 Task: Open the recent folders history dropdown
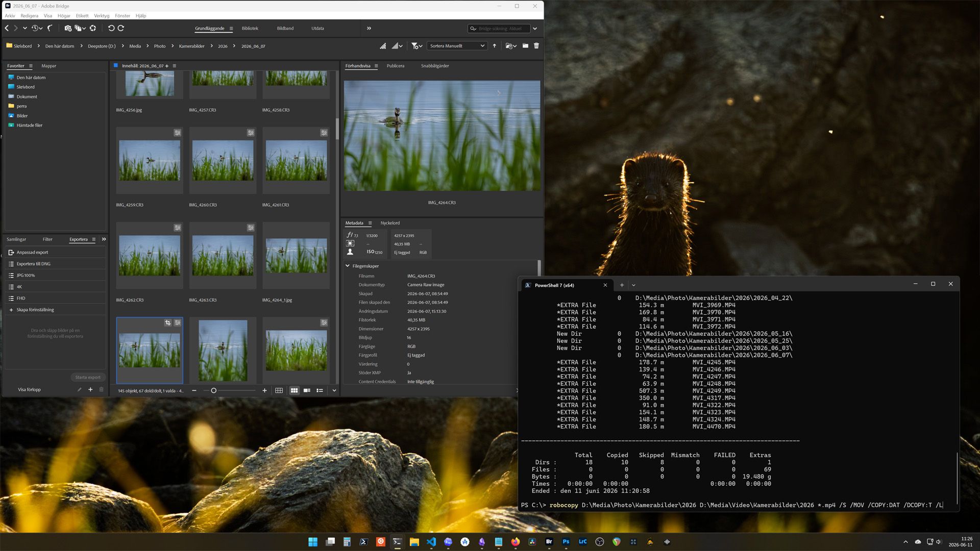[37, 29]
